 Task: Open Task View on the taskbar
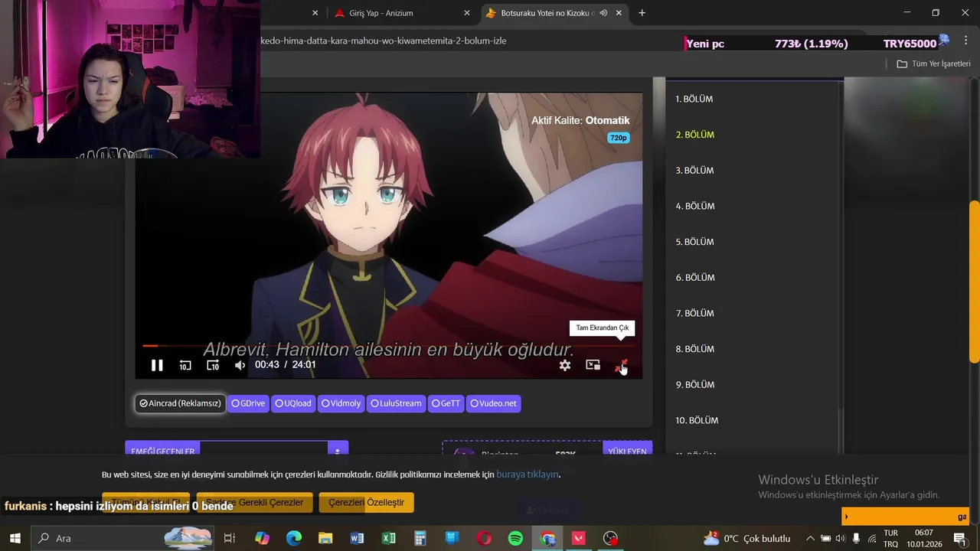tap(229, 538)
